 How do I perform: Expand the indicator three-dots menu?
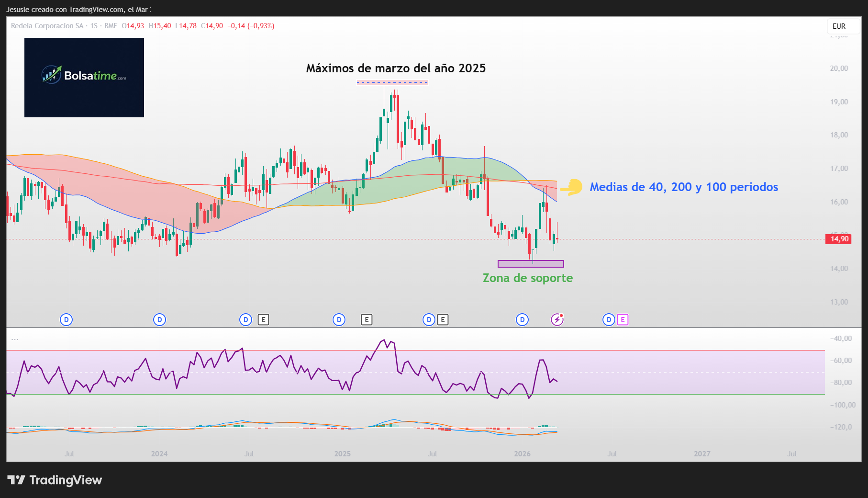click(x=15, y=339)
